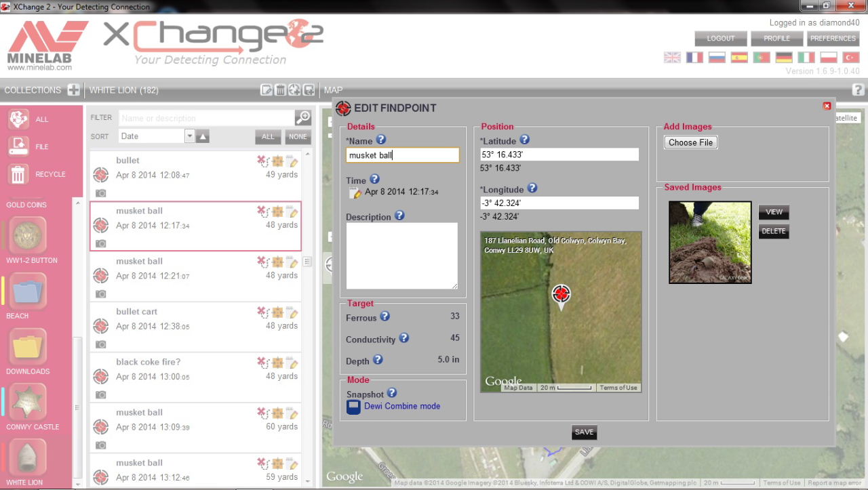Click the save collection toolbar icon
This screenshot has height=490, width=868.
(x=309, y=90)
